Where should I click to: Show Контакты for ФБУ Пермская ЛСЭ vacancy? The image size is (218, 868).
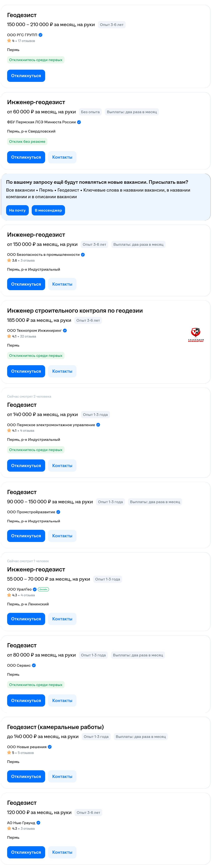point(62,157)
